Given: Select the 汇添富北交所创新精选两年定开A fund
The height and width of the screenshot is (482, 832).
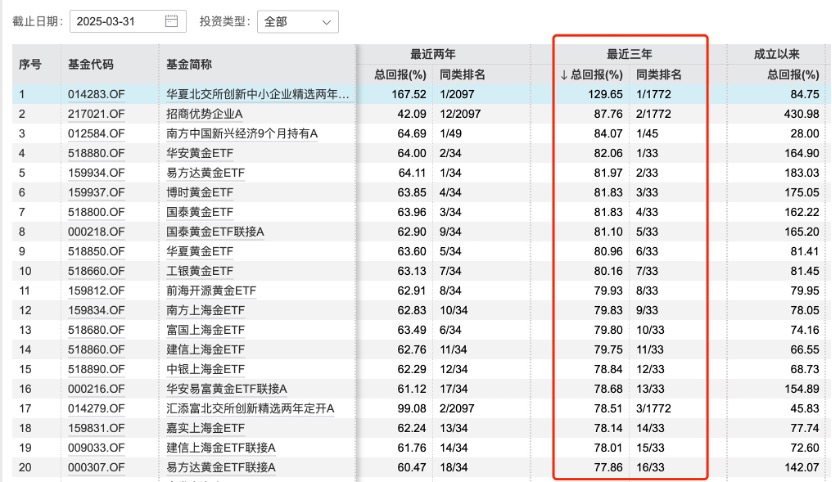Looking at the screenshot, I should (250, 409).
